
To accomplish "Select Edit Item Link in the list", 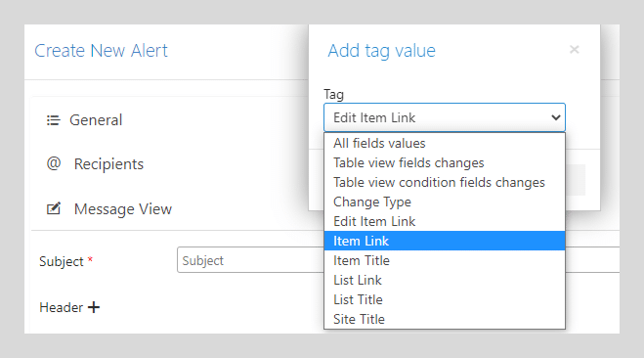I will [445, 221].
